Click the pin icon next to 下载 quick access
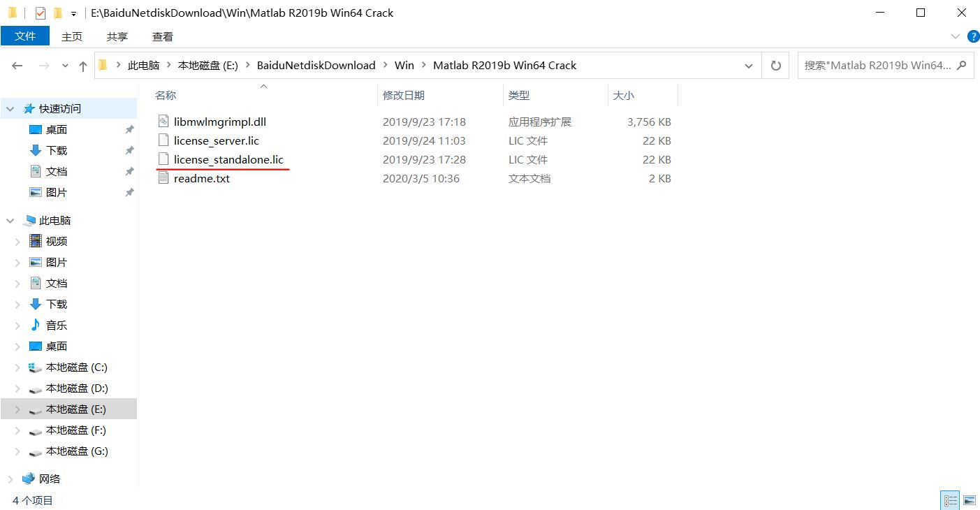The height and width of the screenshot is (510, 980). [x=129, y=150]
